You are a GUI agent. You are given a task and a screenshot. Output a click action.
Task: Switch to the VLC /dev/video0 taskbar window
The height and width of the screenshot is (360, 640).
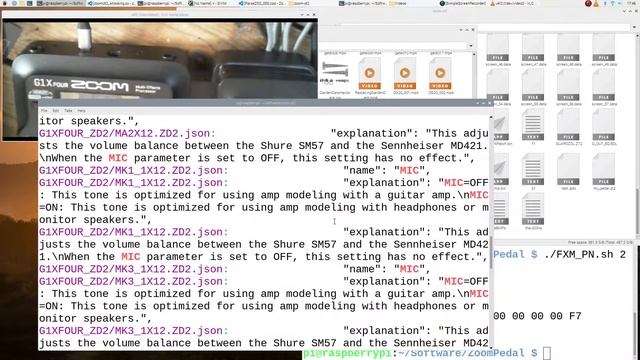[513, 3]
